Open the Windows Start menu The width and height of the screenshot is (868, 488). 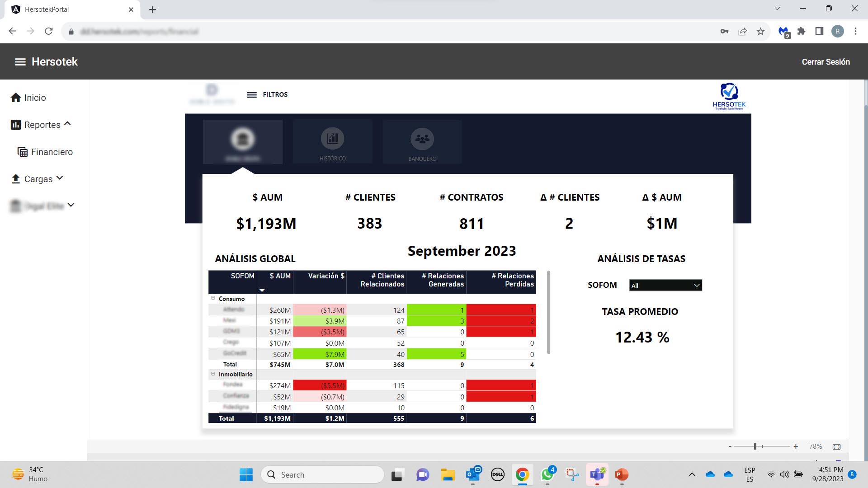246,475
